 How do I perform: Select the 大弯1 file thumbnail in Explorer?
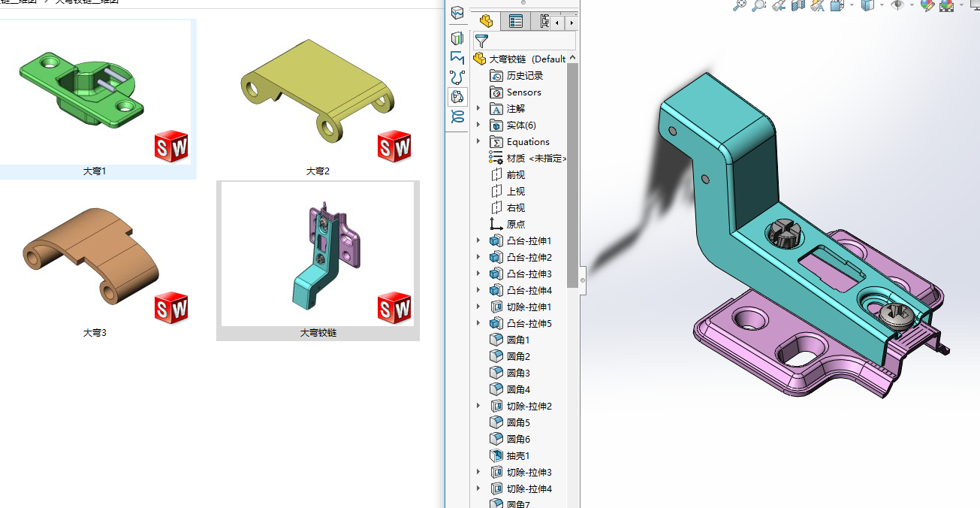pos(95,98)
